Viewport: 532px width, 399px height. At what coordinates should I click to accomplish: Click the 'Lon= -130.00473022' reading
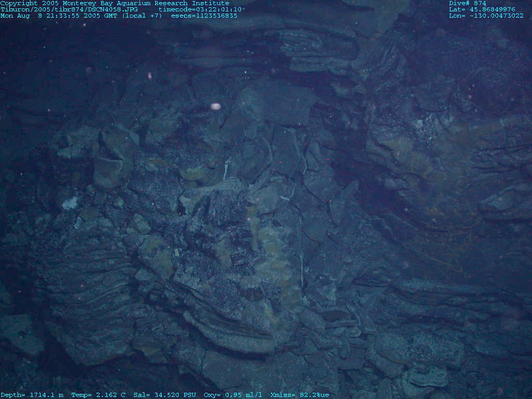(x=486, y=16)
